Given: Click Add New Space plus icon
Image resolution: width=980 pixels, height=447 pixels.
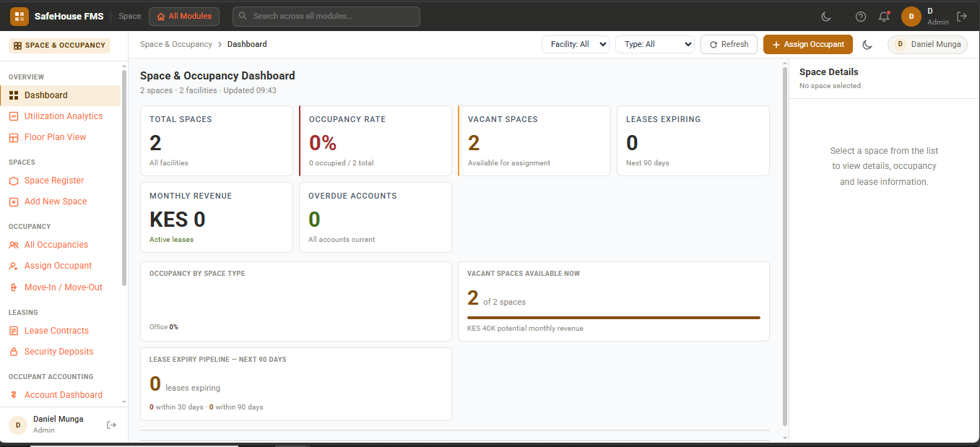Looking at the screenshot, I should click(x=14, y=201).
